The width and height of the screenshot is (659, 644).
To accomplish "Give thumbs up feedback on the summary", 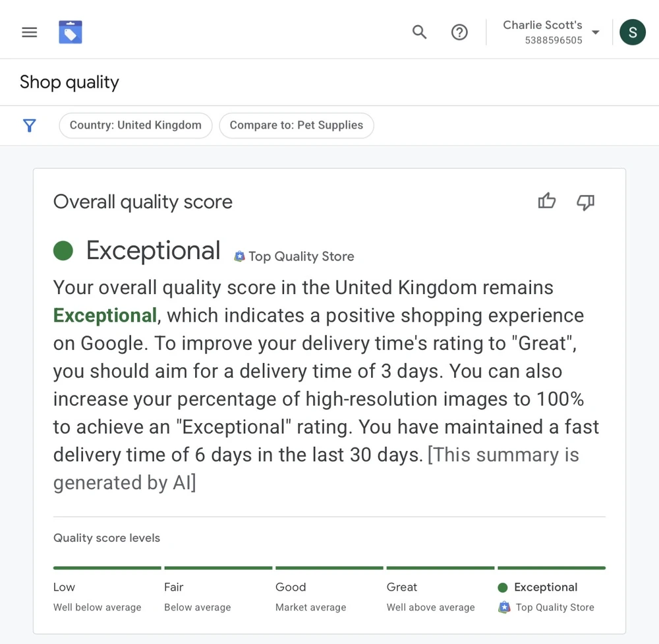I will click(547, 201).
